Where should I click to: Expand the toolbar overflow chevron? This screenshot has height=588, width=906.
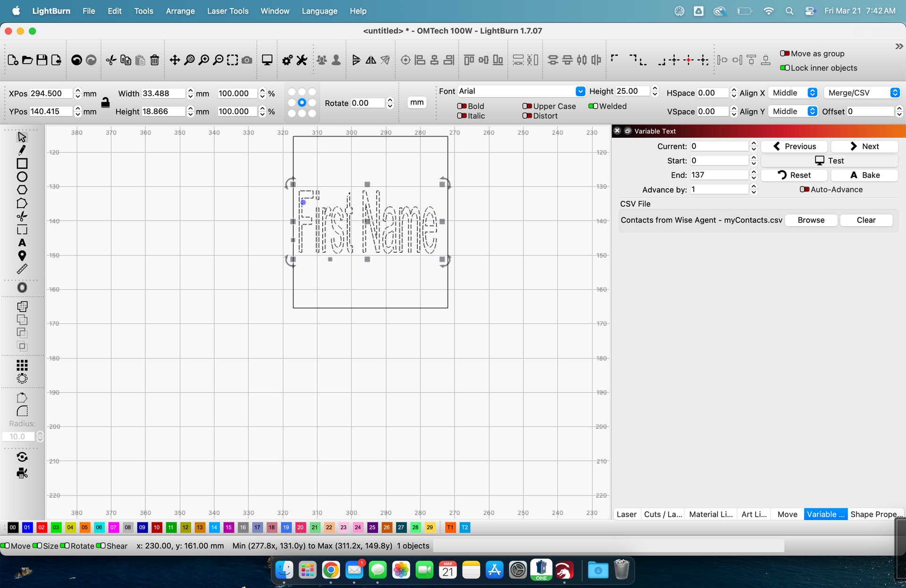point(899,46)
